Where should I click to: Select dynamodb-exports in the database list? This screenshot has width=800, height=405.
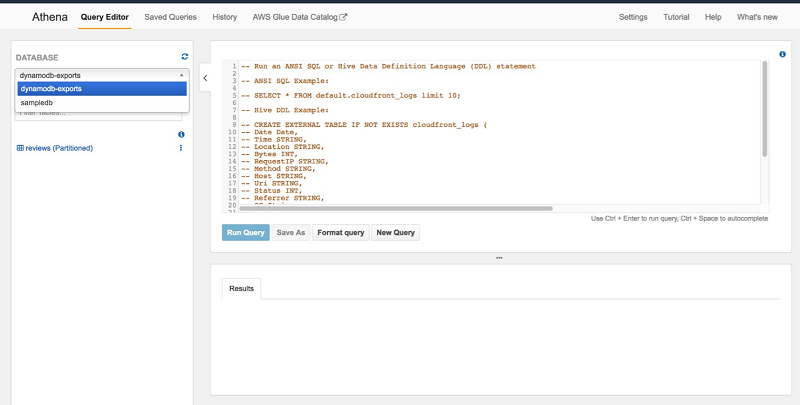point(102,89)
